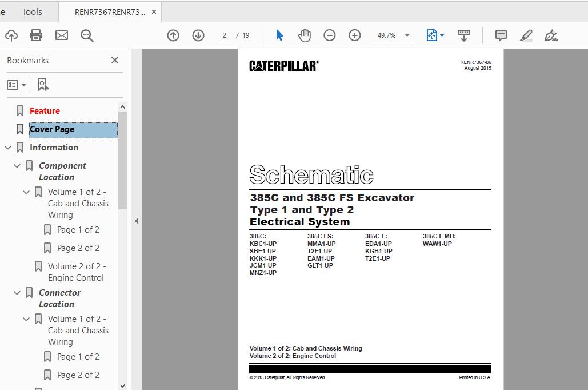
Task: Collapse Volume 1 under Component Location
Action: pyautogui.click(x=26, y=192)
